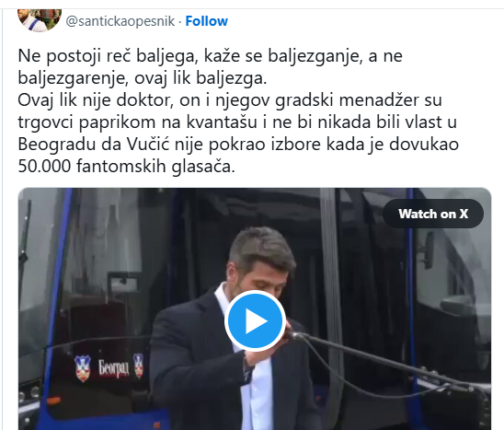504x430 pixels.
Task: Click the line 'trgovci paprikom na kvantašu'
Action: [x=137, y=122]
